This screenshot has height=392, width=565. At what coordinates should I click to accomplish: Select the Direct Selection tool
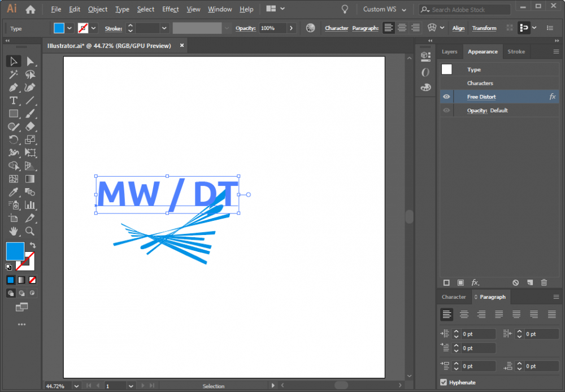(30, 62)
